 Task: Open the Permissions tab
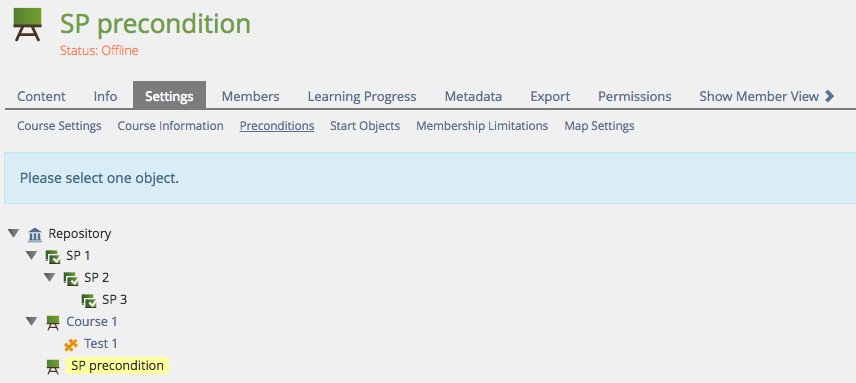pos(634,97)
